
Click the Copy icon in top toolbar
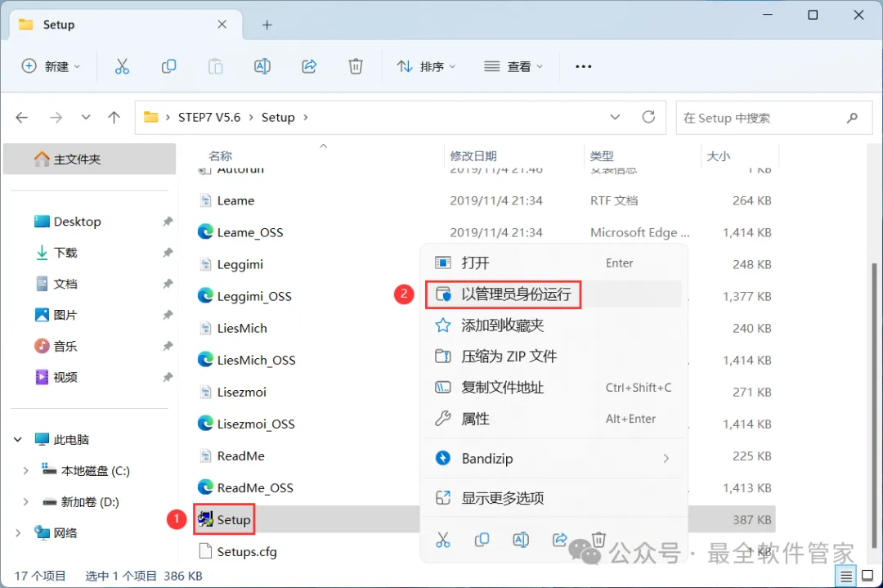(168, 66)
